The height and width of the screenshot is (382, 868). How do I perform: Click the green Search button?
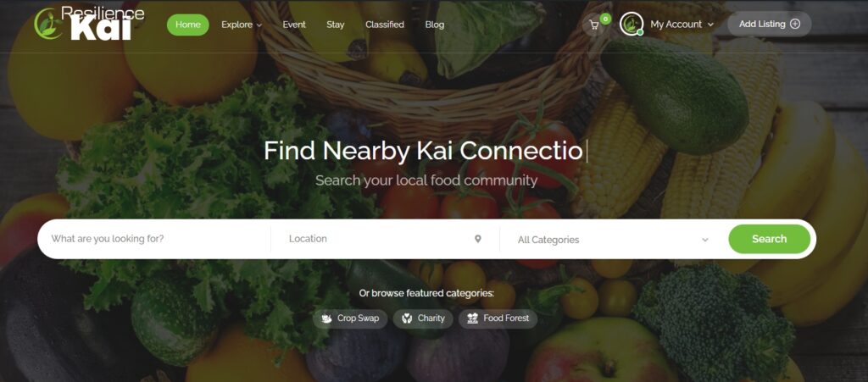(x=770, y=239)
